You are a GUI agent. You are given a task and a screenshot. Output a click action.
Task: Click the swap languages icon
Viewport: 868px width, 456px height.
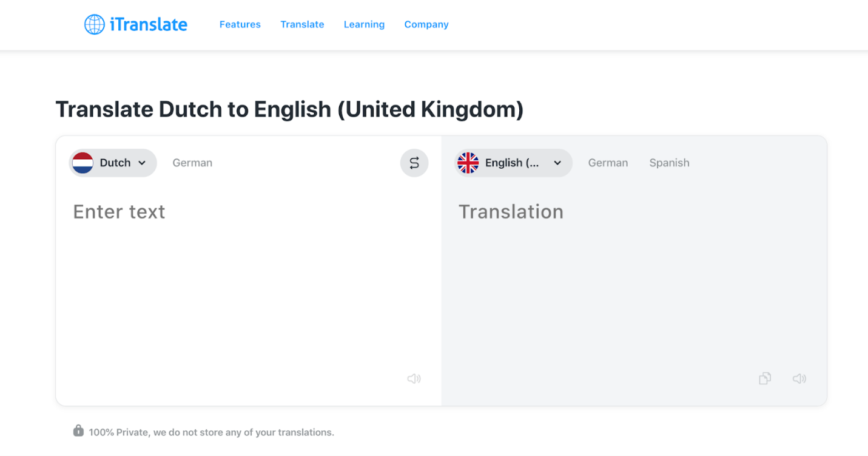414,163
